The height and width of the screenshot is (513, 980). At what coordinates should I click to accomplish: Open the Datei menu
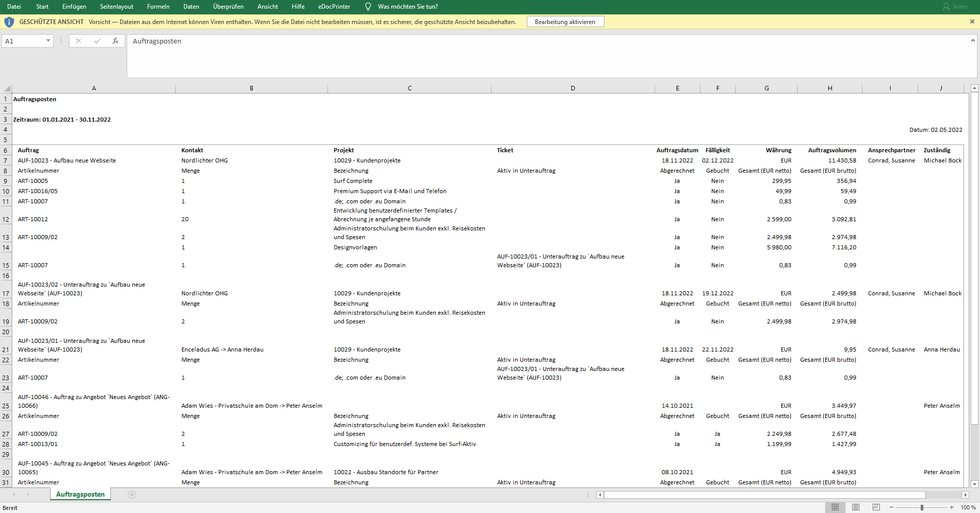14,7
